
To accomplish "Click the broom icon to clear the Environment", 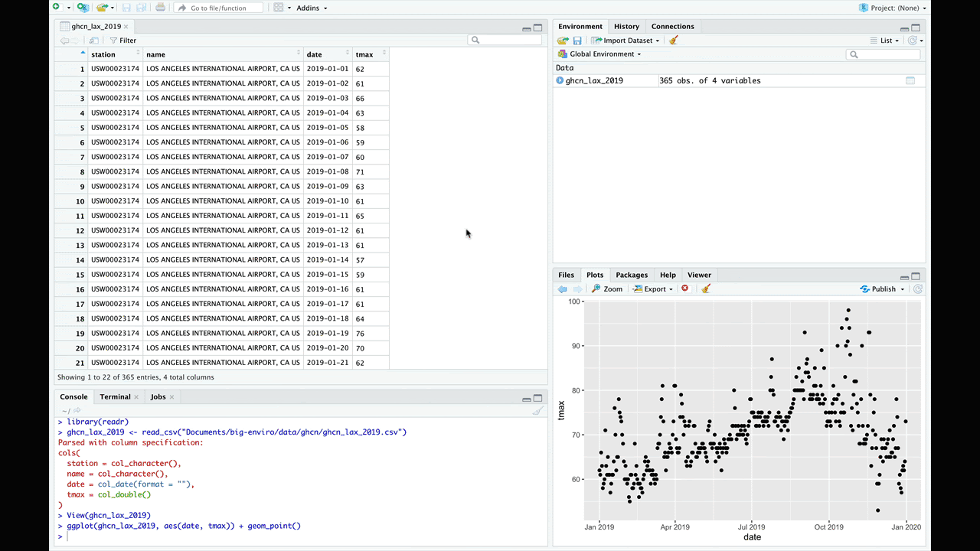I will point(673,41).
